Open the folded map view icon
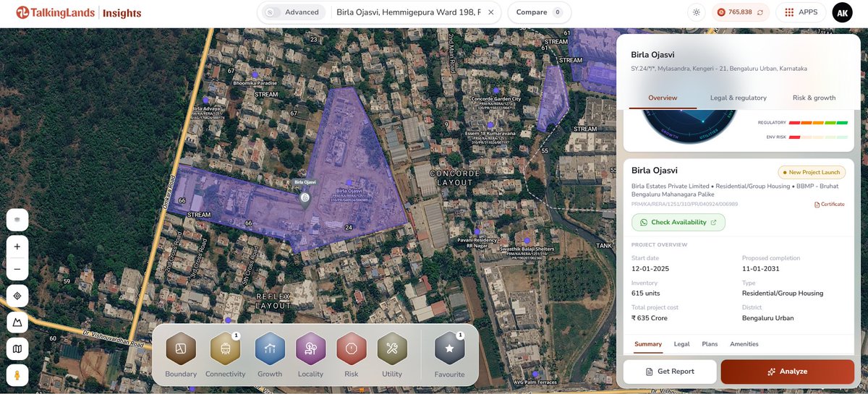Image resolution: width=868 pixels, height=394 pixels. click(17, 349)
